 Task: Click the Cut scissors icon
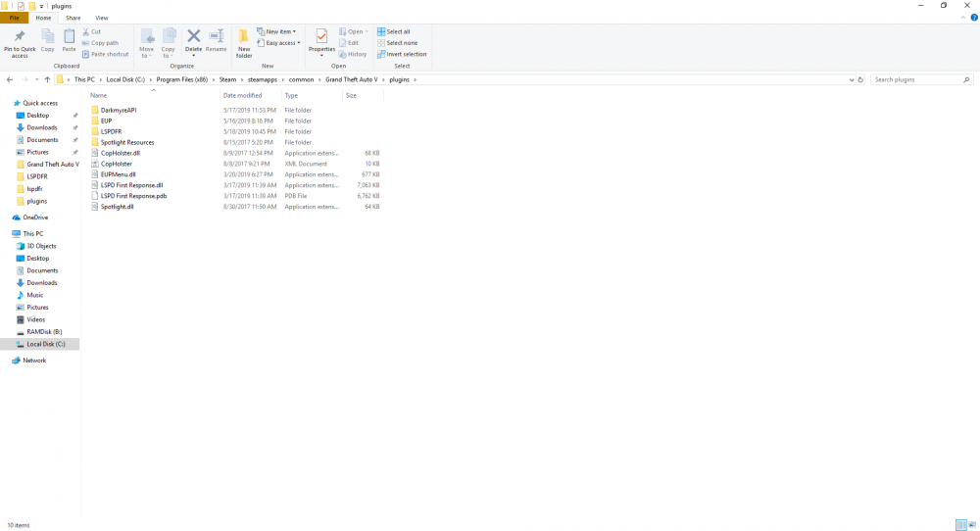85,31
